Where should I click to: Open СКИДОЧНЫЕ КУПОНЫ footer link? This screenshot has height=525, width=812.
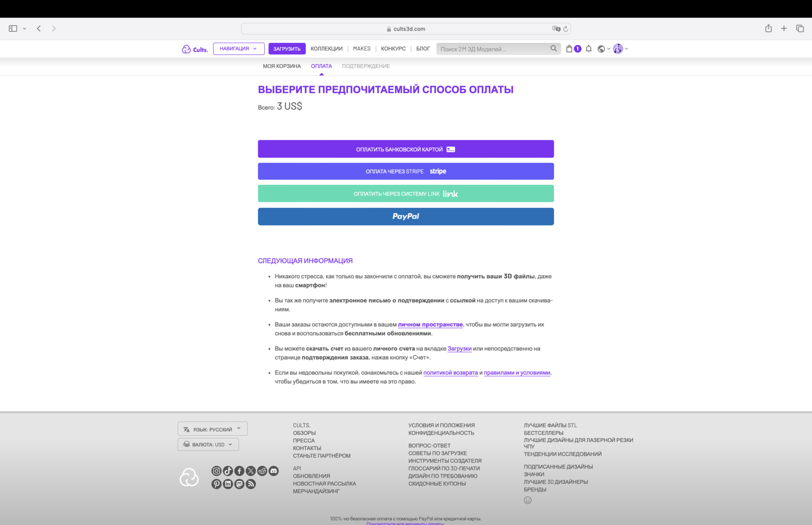coord(437,484)
